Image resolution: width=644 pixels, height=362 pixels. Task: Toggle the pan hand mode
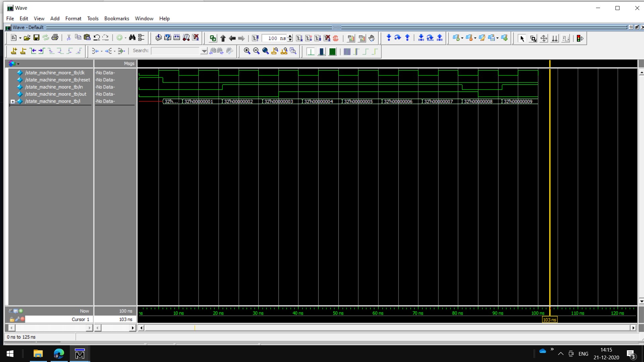tap(371, 38)
